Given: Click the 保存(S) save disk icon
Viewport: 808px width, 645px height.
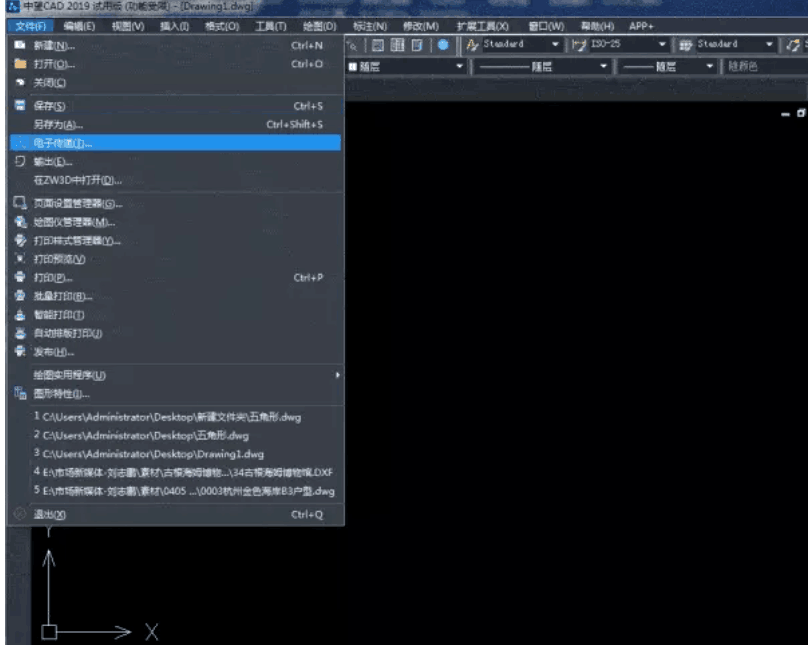Looking at the screenshot, I should pos(20,106).
